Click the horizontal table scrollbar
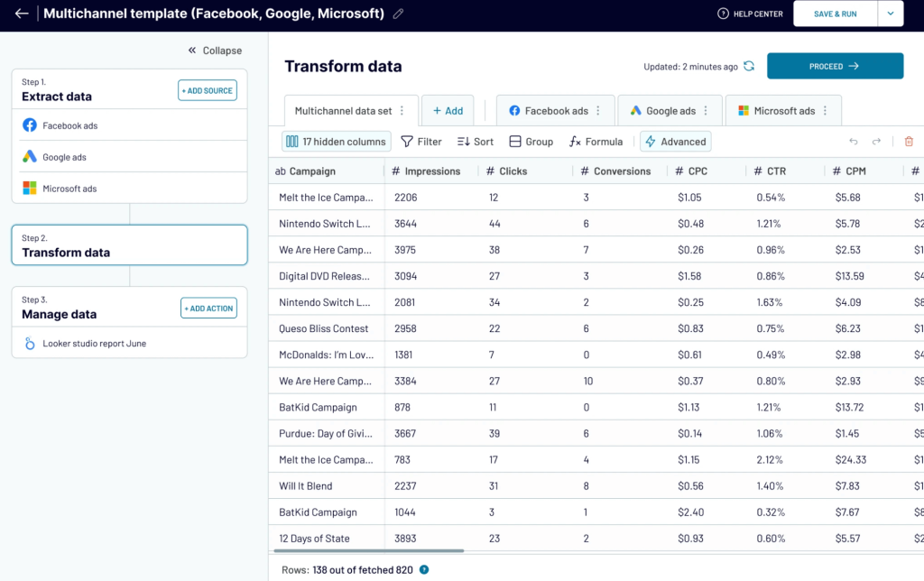The image size is (924, 581). [369, 551]
